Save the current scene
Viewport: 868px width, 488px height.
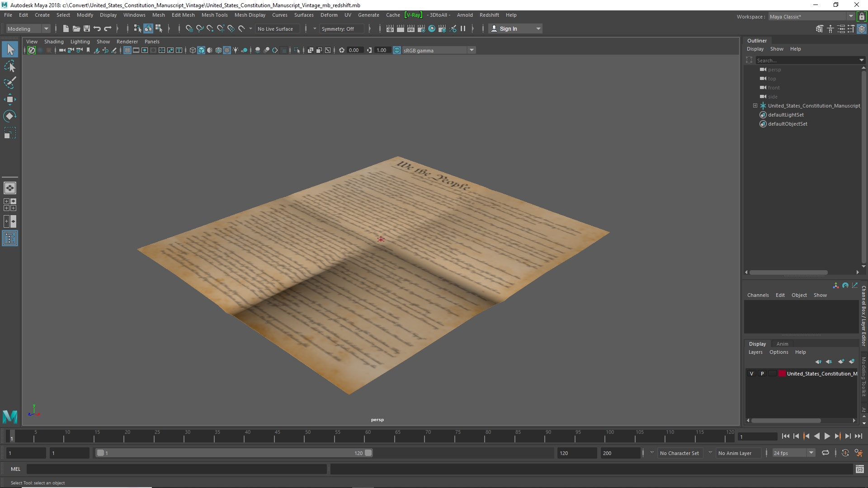tap(87, 28)
